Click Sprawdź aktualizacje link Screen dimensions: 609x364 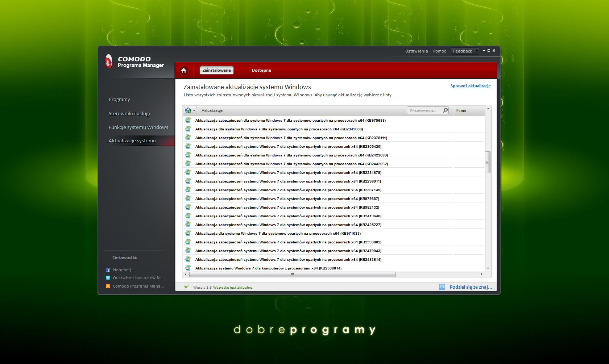(x=471, y=86)
